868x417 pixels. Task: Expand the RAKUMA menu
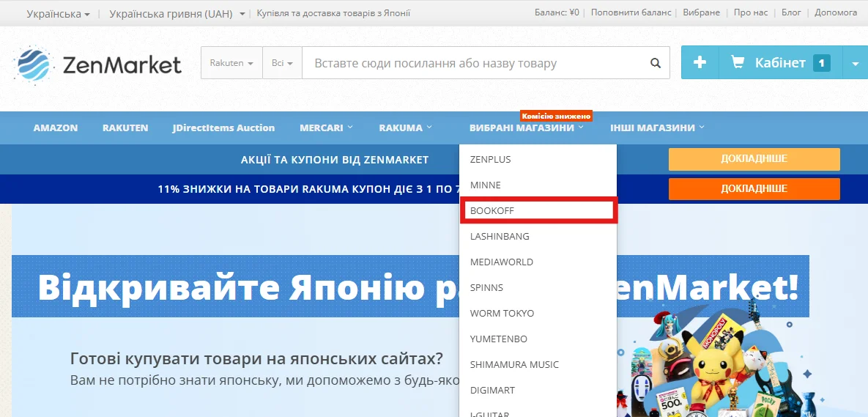405,128
